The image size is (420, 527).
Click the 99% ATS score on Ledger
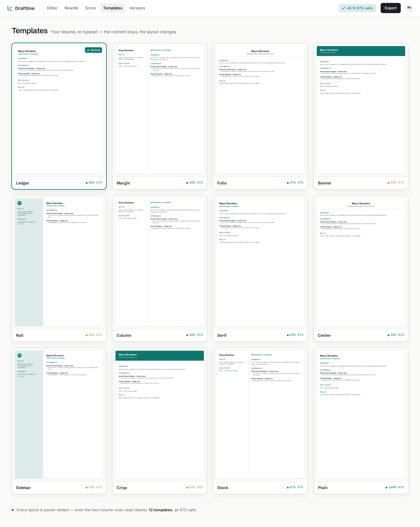(94, 183)
